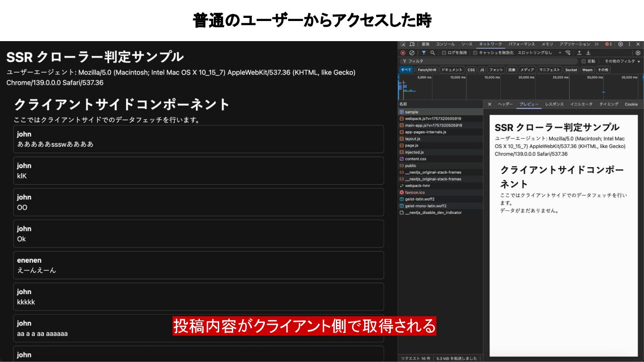Viewport: 644px width, 362px height.
Task: Click the record network log button
Action: 403,53
